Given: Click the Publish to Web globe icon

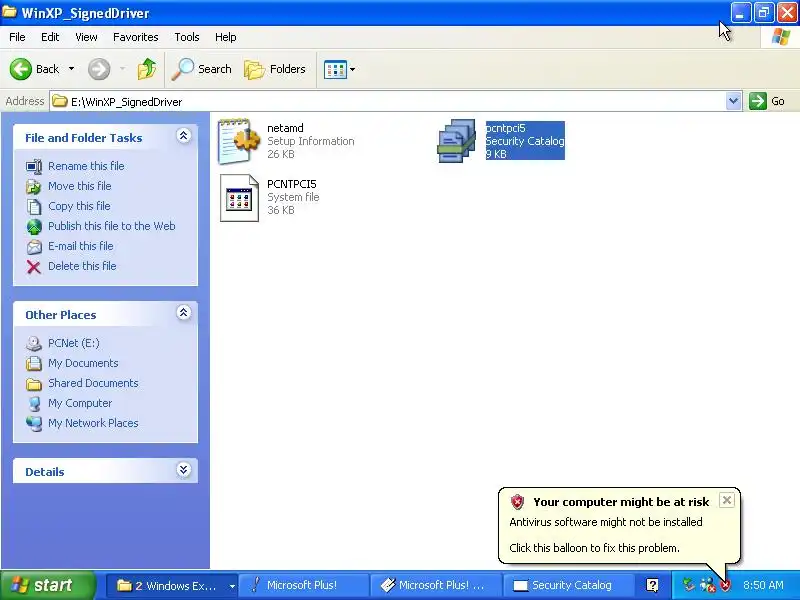Looking at the screenshot, I should [x=34, y=227].
